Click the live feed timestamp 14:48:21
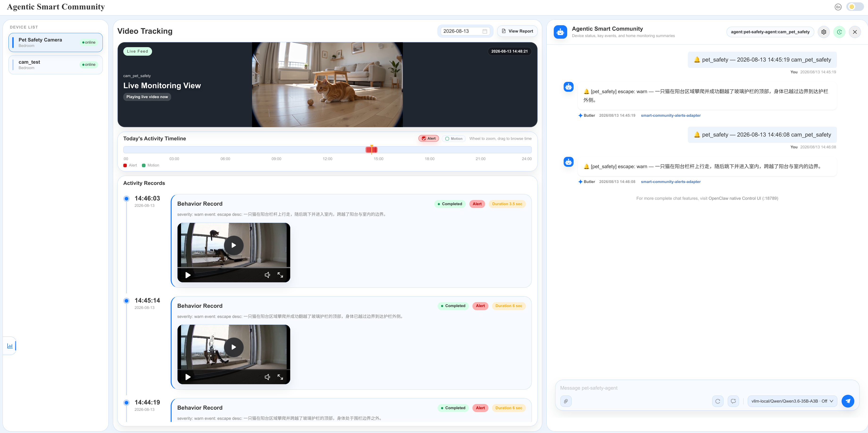868x433 pixels. click(x=509, y=51)
